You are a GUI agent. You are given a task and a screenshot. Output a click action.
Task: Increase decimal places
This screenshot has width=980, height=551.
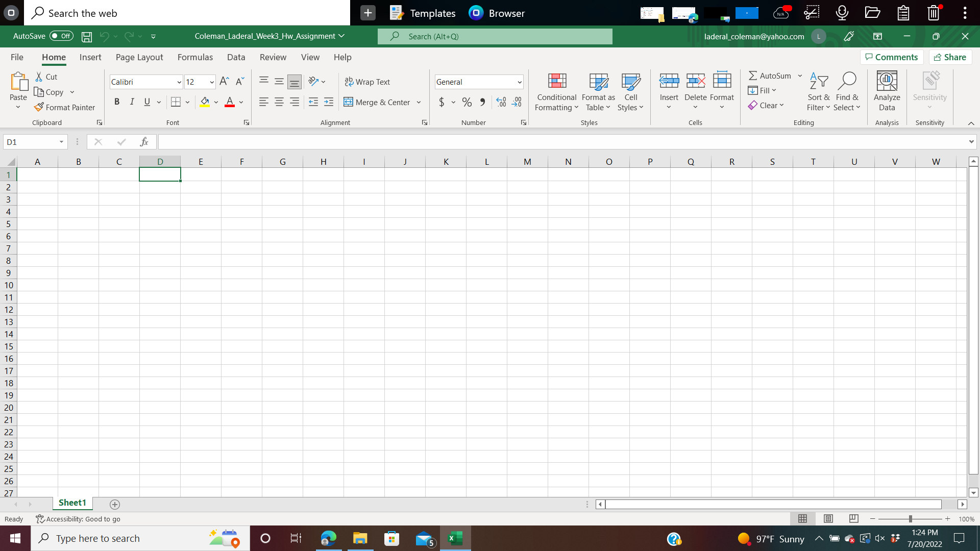pyautogui.click(x=501, y=102)
